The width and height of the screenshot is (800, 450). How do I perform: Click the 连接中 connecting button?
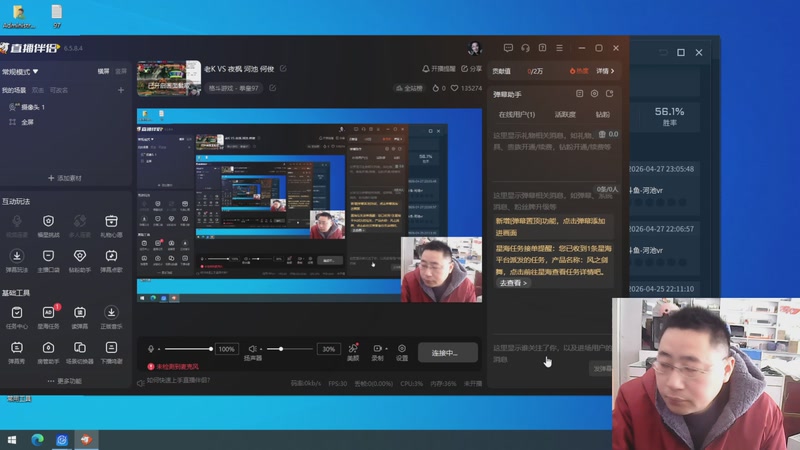coord(447,353)
